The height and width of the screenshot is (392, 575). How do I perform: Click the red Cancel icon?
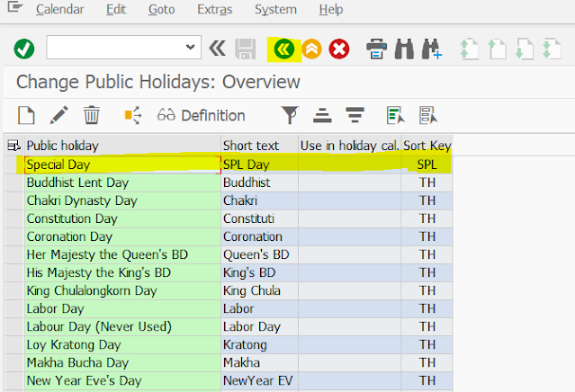[x=339, y=49]
